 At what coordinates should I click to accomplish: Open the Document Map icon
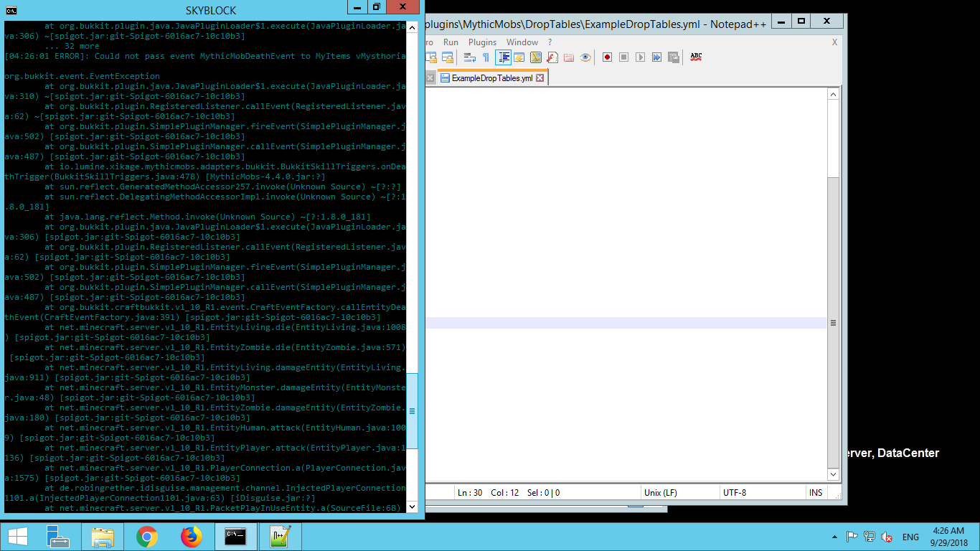point(535,57)
